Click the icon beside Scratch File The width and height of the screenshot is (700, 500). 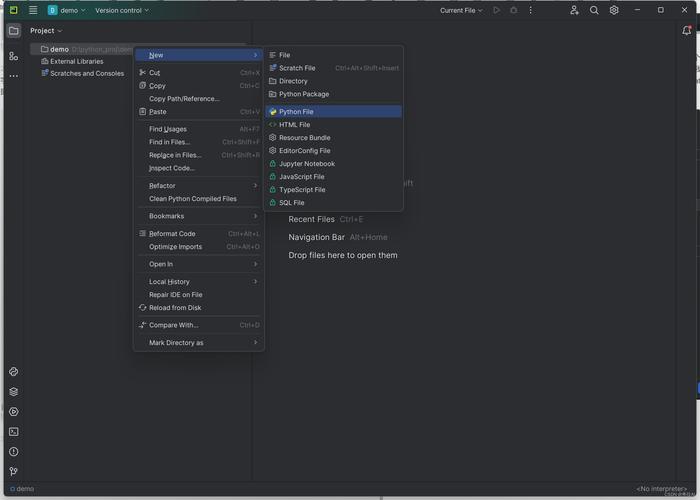click(273, 68)
